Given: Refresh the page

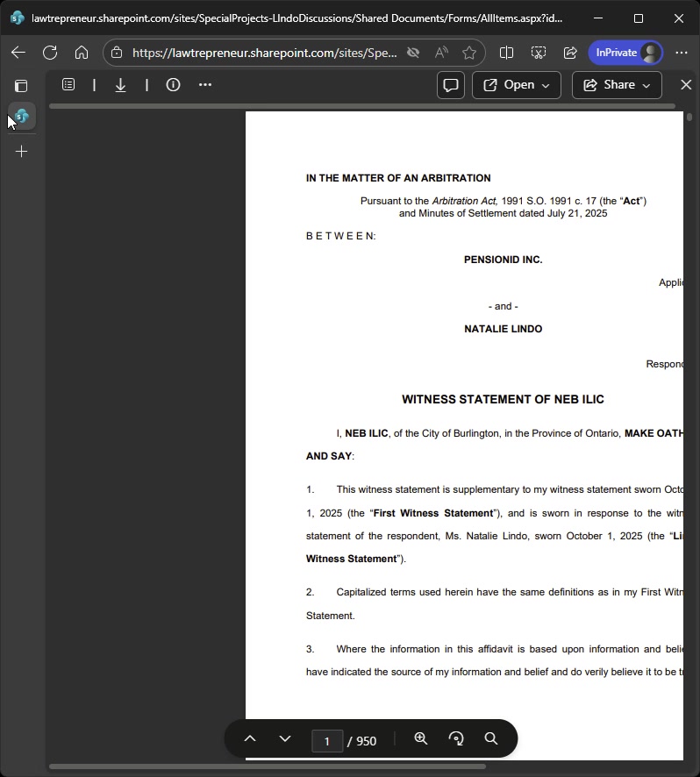Looking at the screenshot, I should [50, 53].
